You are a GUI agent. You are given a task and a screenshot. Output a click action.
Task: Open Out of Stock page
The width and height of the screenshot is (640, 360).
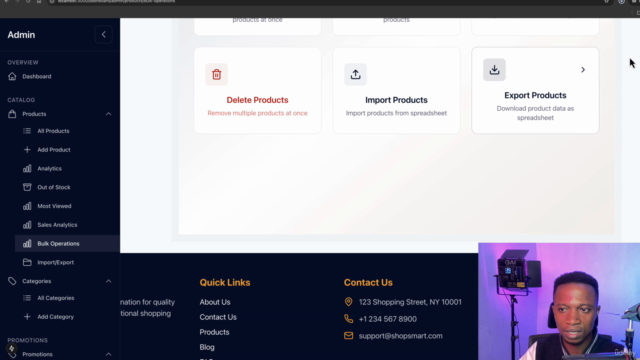pyautogui.click(x=54, y=187)
